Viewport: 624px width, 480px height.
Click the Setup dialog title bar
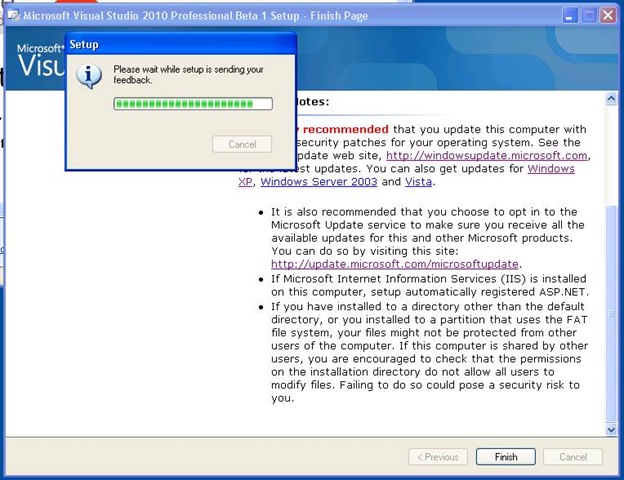[x=181, y=44]
